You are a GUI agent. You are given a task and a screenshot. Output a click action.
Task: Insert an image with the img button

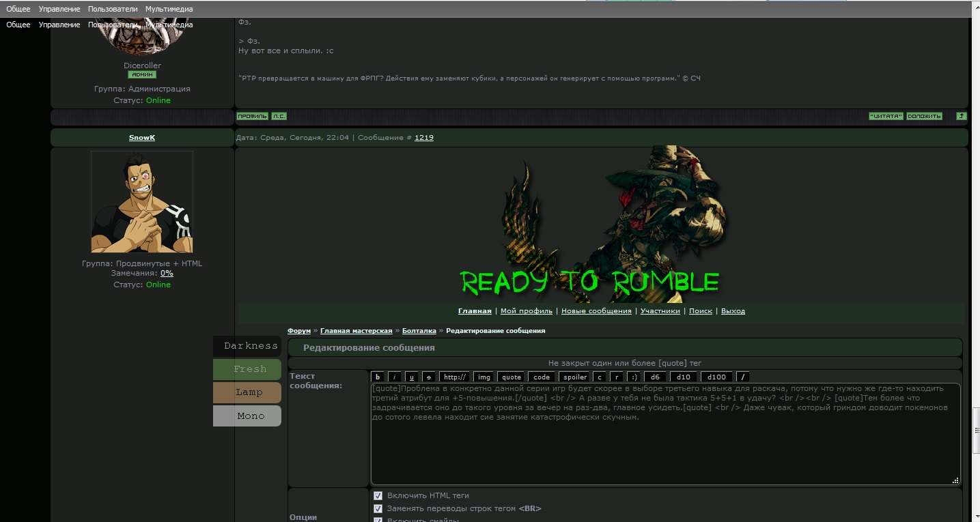(x=484, y=377)
